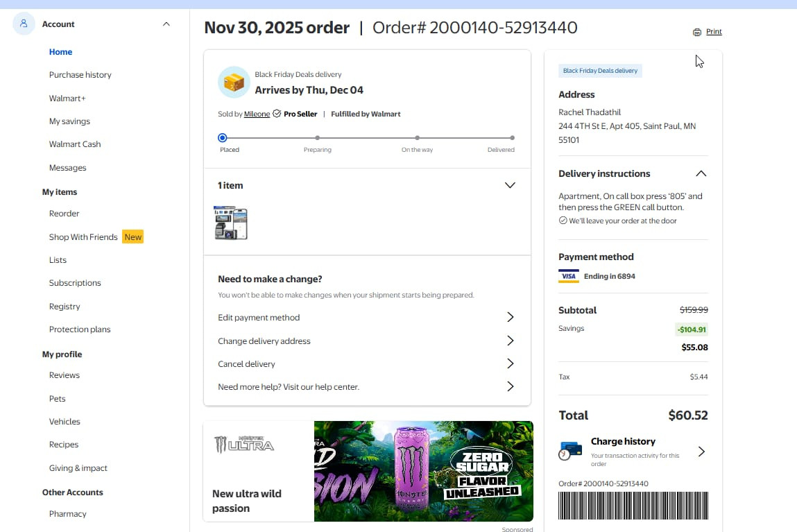This screenshot has width=797, height=532.
Task: Open Reviews under My profile
Action: pos(64,375)
